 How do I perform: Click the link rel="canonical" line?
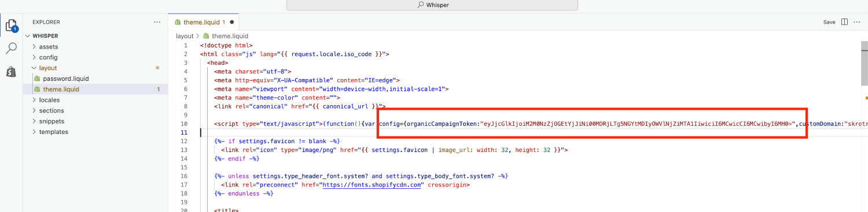coord(299,106)
